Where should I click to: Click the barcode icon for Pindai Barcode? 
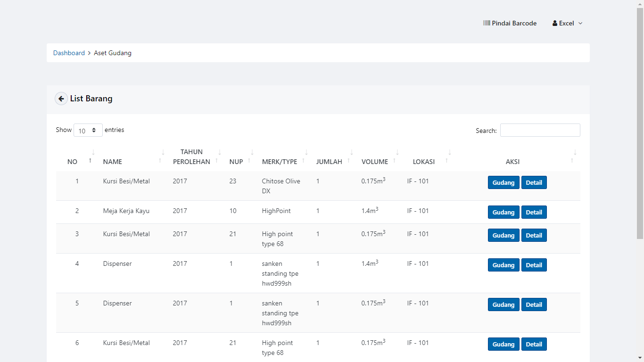tap(487, 23)
